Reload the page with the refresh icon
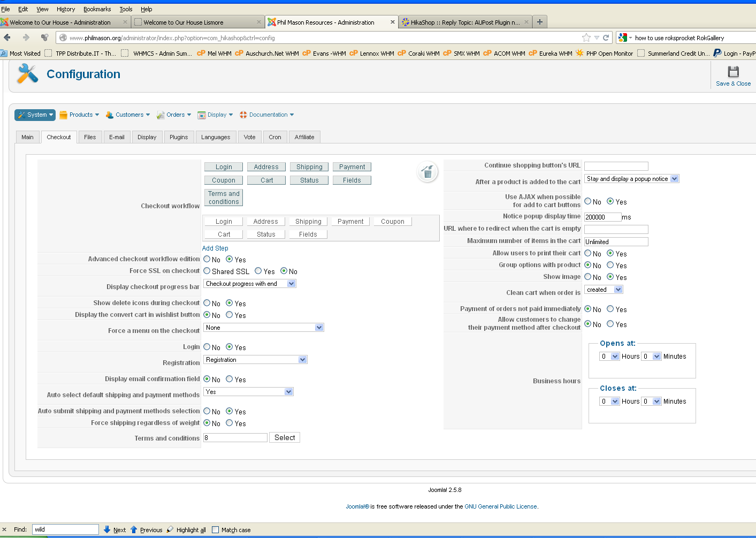 606,37
